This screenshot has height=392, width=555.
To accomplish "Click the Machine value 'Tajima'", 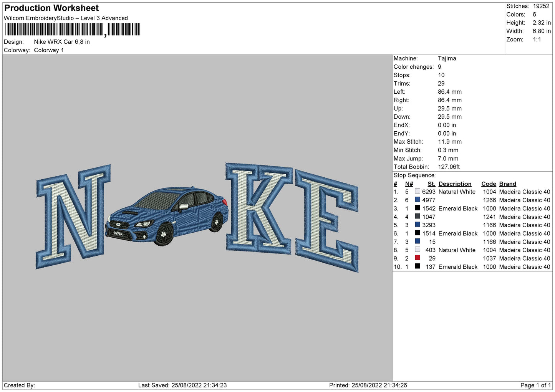I will [447, 58].
